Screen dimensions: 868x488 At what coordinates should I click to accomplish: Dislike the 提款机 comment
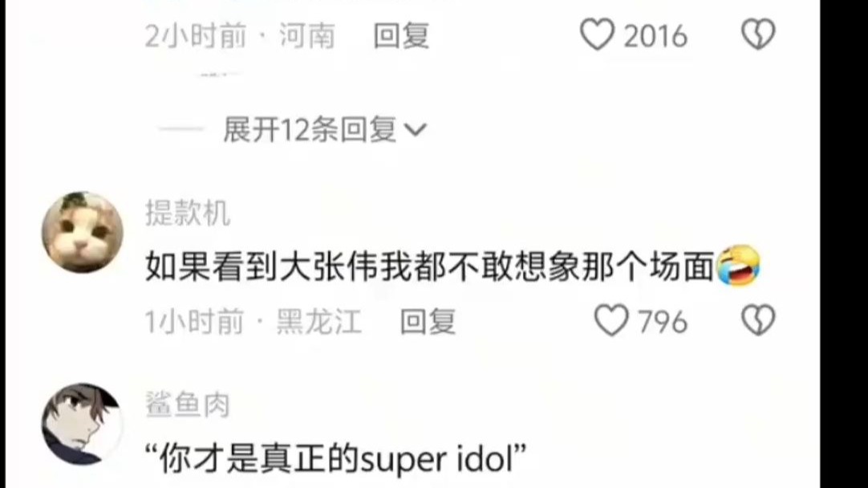tap(758, 321)
